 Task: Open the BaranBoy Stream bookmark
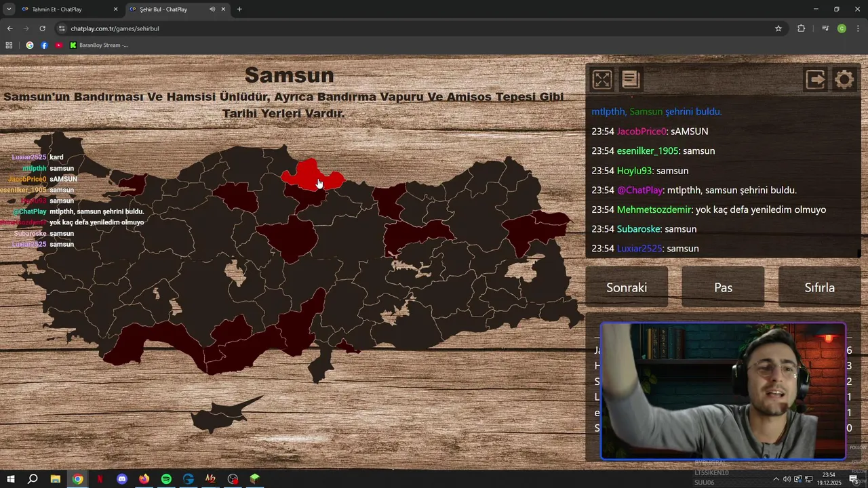99,45
